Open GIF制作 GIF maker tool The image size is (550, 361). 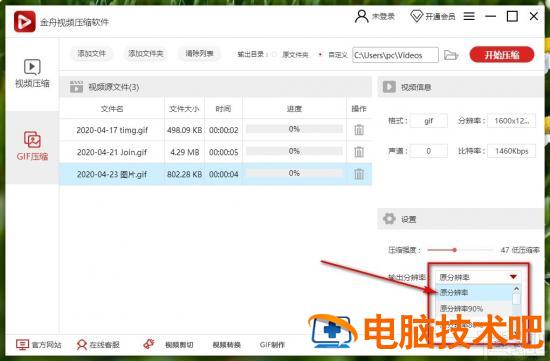coord(272,345)
